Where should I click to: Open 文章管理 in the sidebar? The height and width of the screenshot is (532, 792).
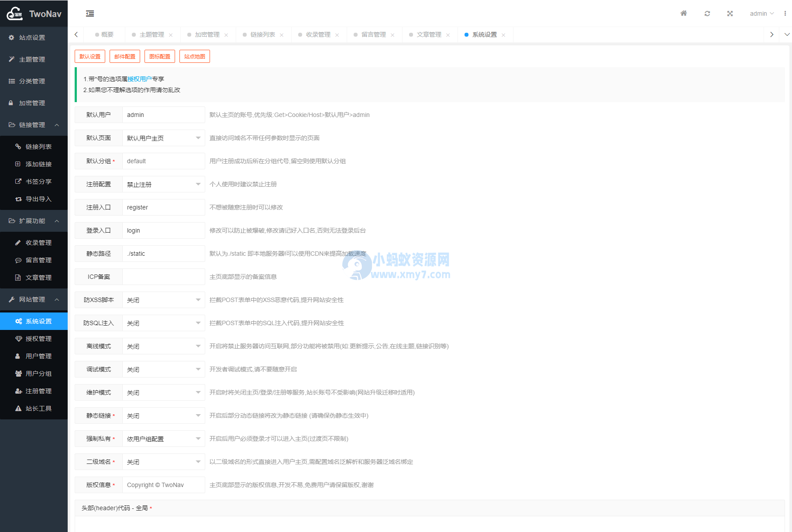point(34,278)
